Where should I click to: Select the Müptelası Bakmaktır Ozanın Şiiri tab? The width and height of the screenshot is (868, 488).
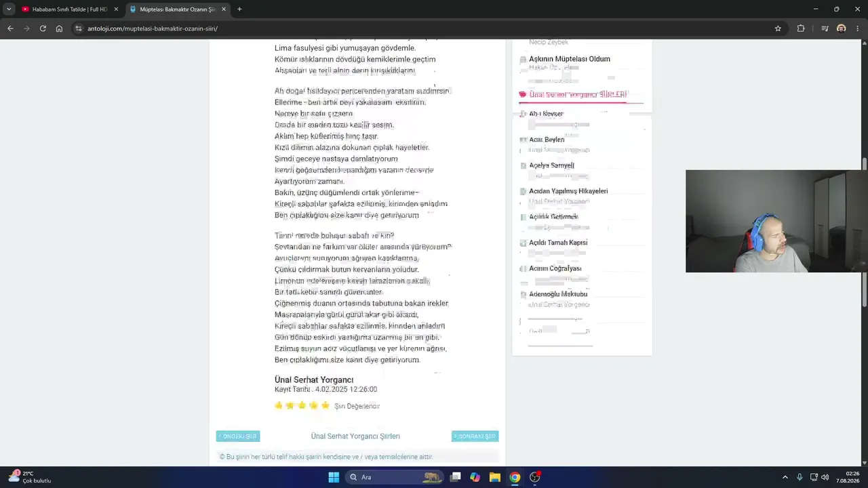coord(178,9)
